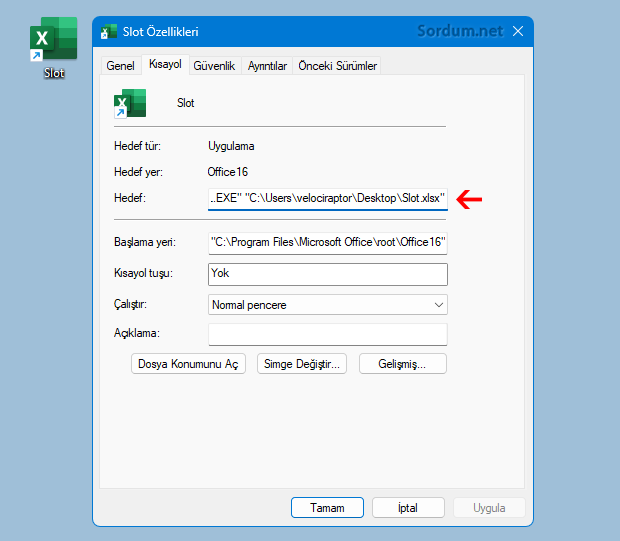Click the Kısayol tuşu field showing Yok
This screenshot has width=620, height=541.
pyautogui.click(x=328, y=274)
